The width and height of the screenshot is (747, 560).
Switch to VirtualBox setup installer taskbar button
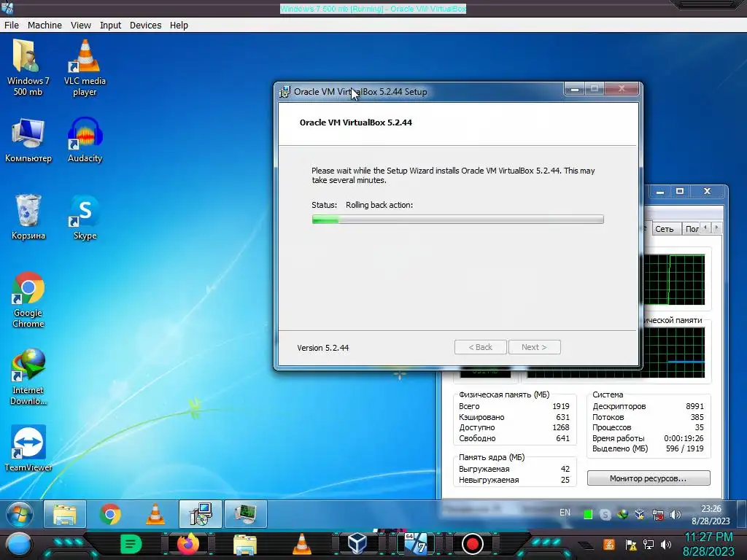pyautogui.click(x=200, y=514)
